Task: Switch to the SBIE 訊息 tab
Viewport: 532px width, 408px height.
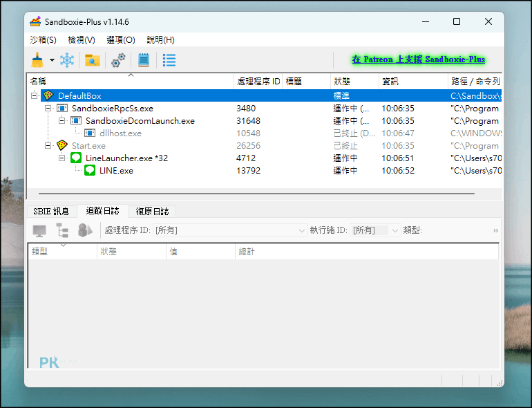Action: (x=51, y=212)
